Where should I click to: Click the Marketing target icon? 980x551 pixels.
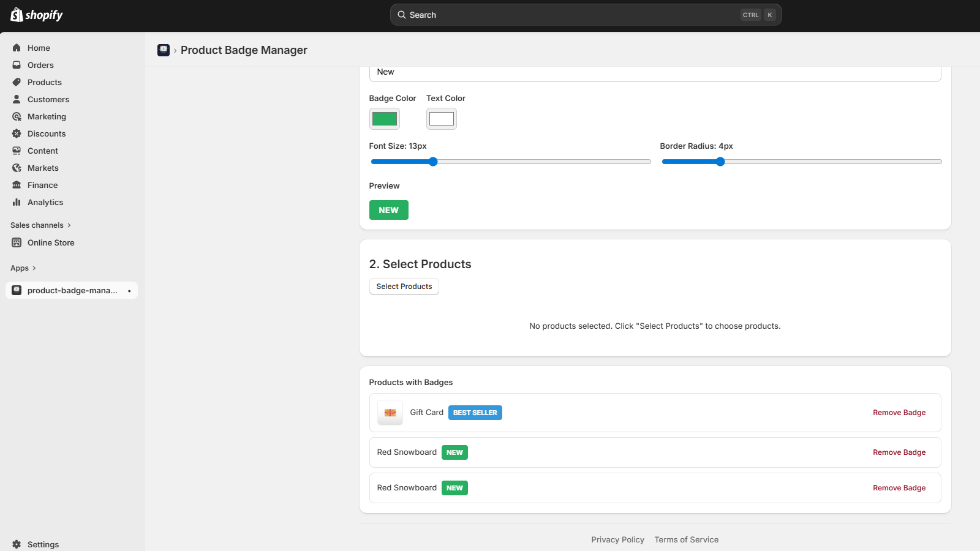point(17,116)
